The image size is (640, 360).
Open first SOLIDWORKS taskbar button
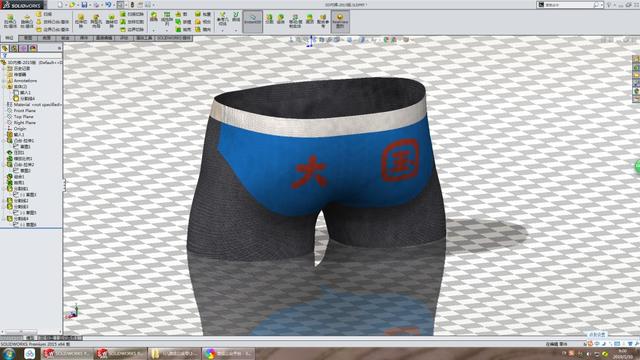pyautogui.click(x=67, y=353)
